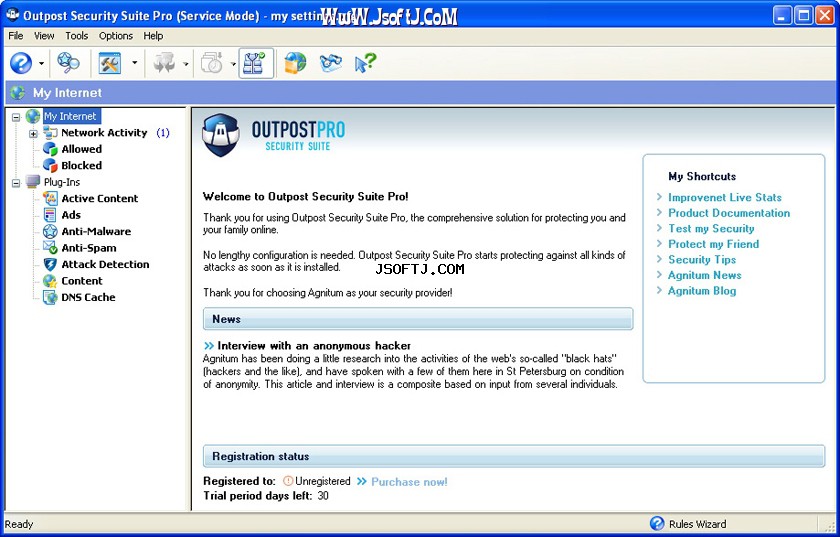Select the Anti-Spam plug-in

pyautogui.click(x=88, y=248)
